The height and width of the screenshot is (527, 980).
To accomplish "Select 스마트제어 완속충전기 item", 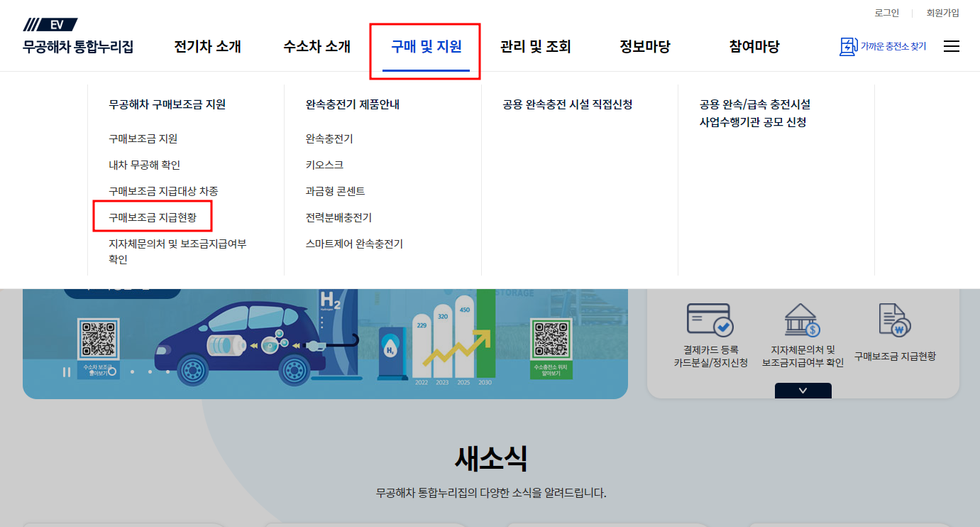I will point(354,244).
